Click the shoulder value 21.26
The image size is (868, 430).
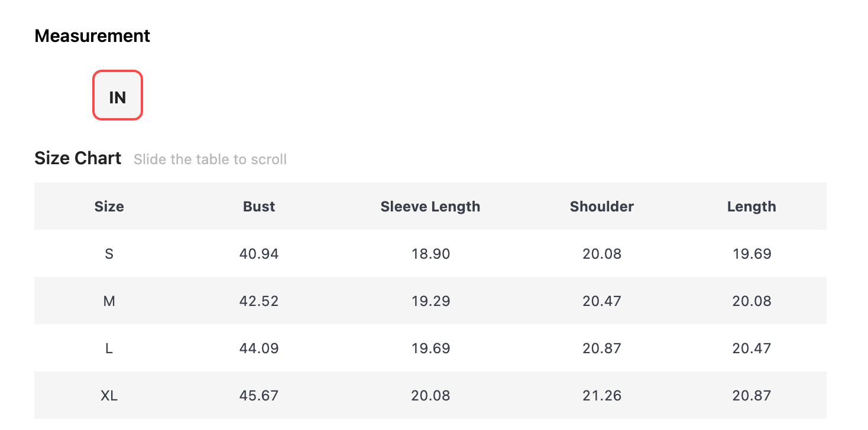click(602, 395)
